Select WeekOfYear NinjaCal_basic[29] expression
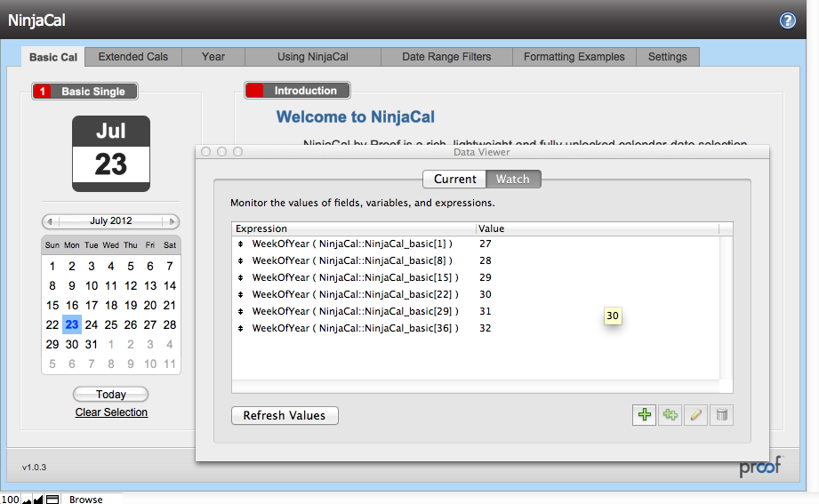The width and height of the screenshot is (819, 504). pyautogui.click(x=355, y=311)
